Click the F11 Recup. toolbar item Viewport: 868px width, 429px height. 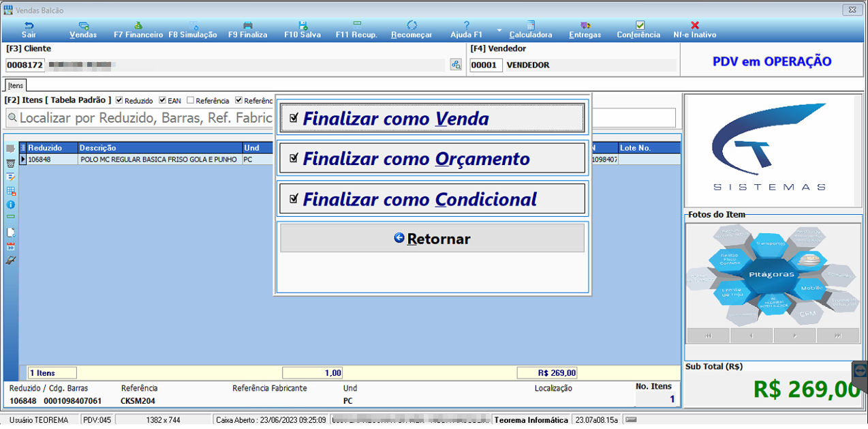[356, 29]
